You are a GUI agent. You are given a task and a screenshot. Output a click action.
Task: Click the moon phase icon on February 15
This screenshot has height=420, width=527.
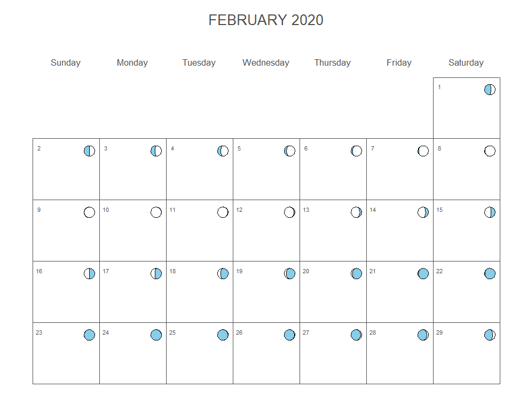(x=490, y=212)
